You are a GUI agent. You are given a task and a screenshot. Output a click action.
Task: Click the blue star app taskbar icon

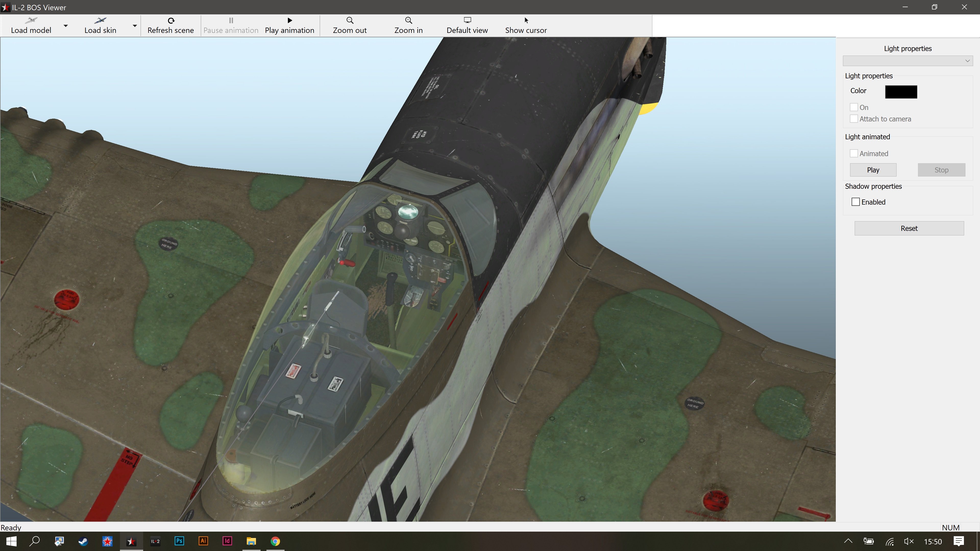pyautogui.click(x=107, y=541)
